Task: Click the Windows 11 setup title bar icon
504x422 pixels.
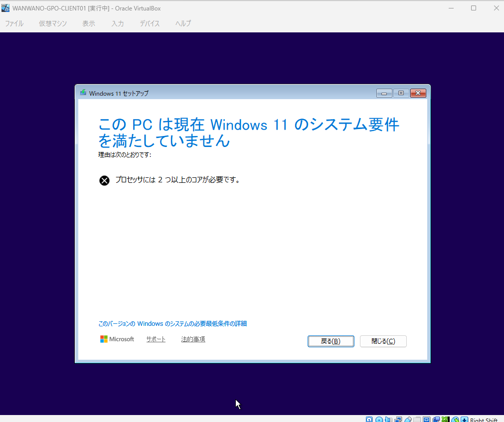Action: 83,93
